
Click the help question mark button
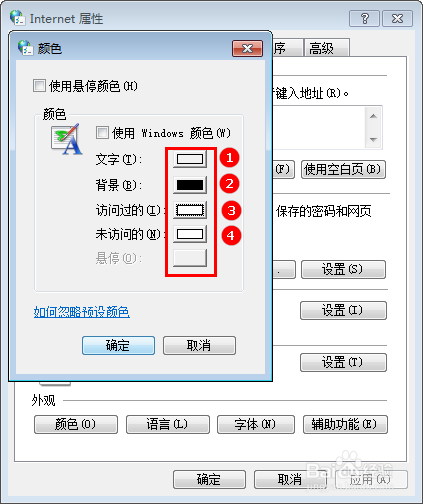click(364, 19)
